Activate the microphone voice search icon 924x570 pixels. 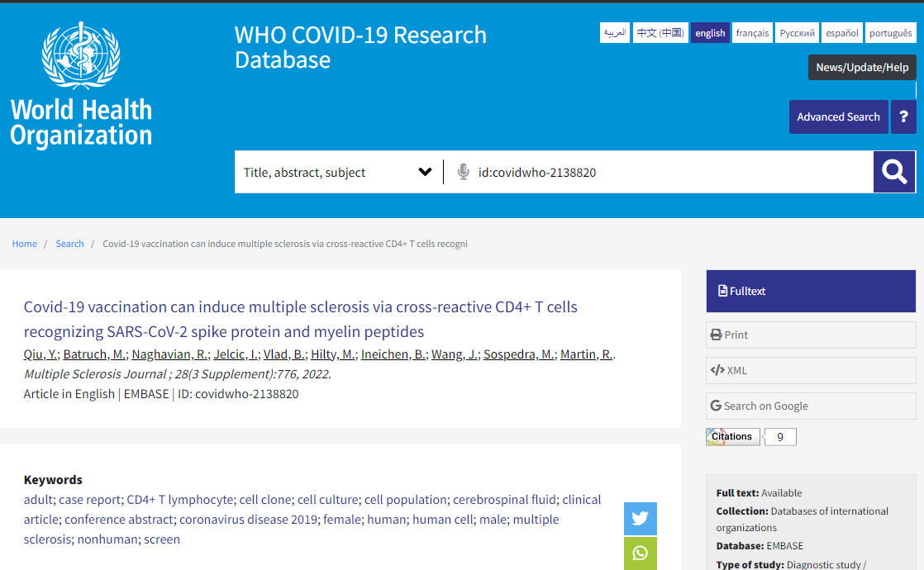click(x=463, y=172)
